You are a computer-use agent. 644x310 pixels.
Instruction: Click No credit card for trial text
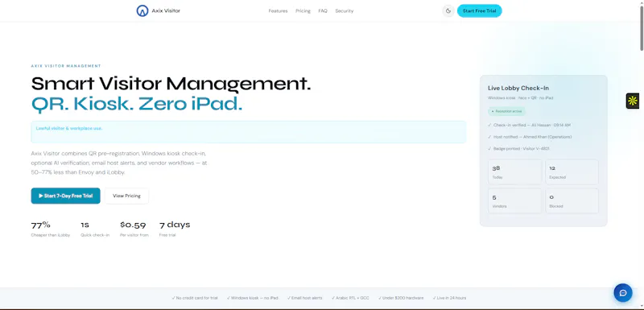coord(195,298)
